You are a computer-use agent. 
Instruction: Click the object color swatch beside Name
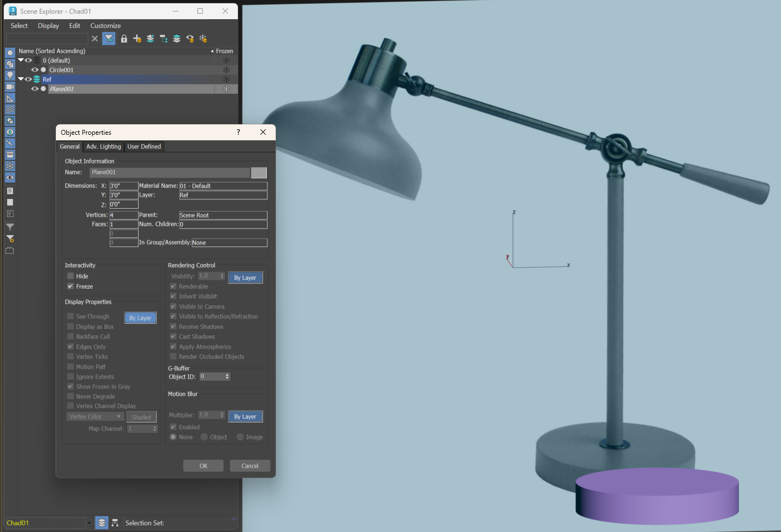pyautogui.click(x=259, y=173)
